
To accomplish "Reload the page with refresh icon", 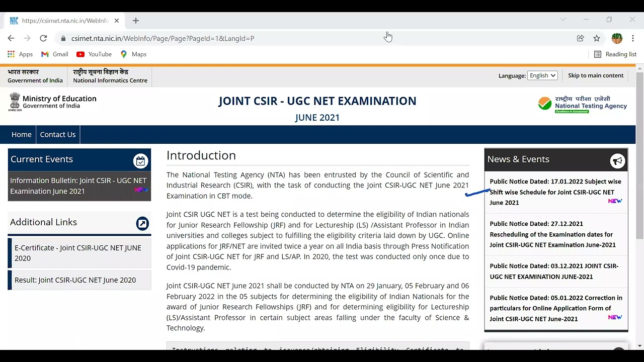I will (x=43, y=38).
